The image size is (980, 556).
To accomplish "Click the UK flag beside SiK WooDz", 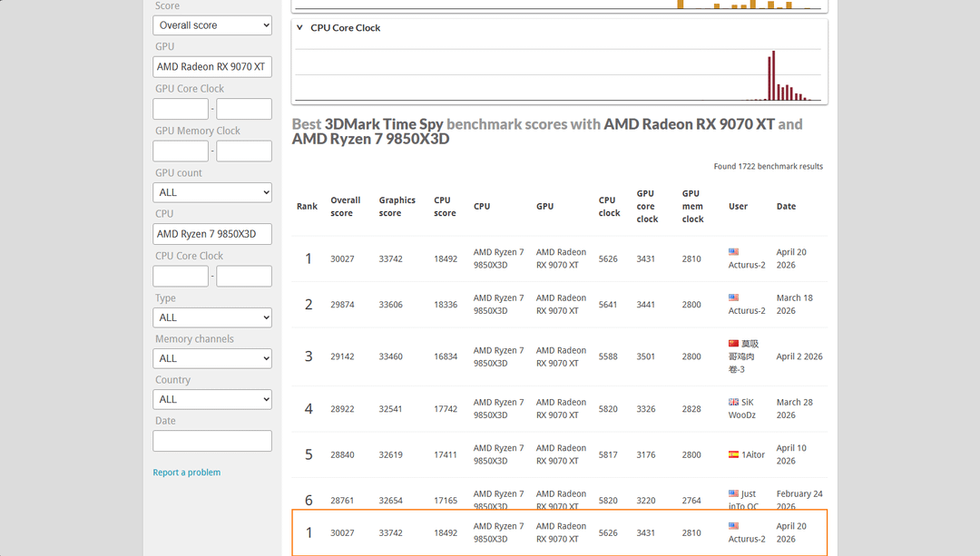I will click(733, 402).
